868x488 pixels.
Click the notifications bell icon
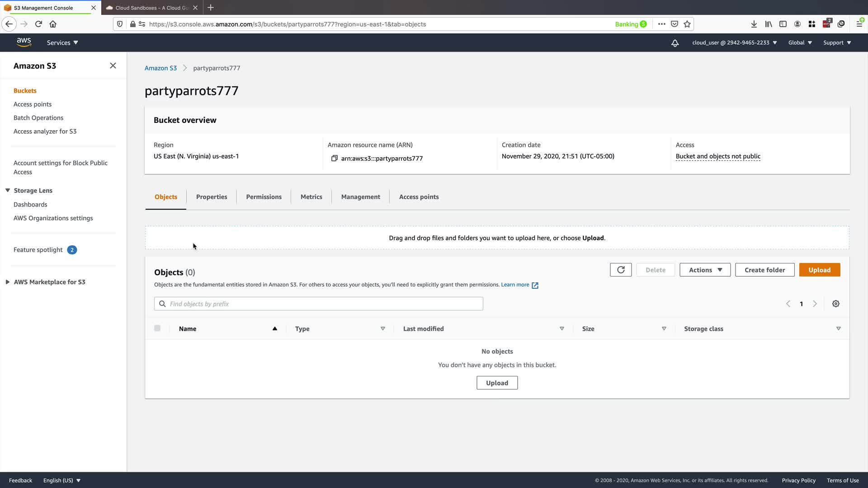pos(675,43)
